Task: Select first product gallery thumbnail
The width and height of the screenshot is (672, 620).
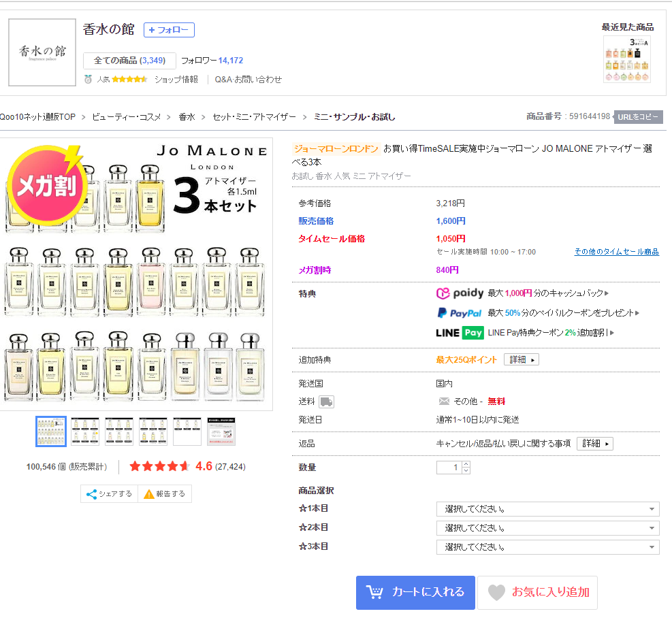Action: (51, 431)
